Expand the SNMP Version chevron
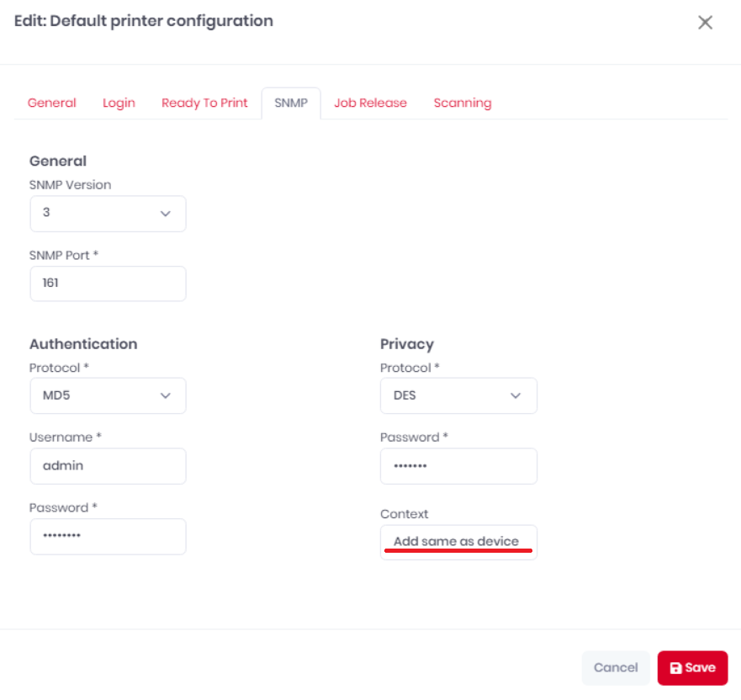This screenshot has height=700, width=741. click(x=165, y=214)
